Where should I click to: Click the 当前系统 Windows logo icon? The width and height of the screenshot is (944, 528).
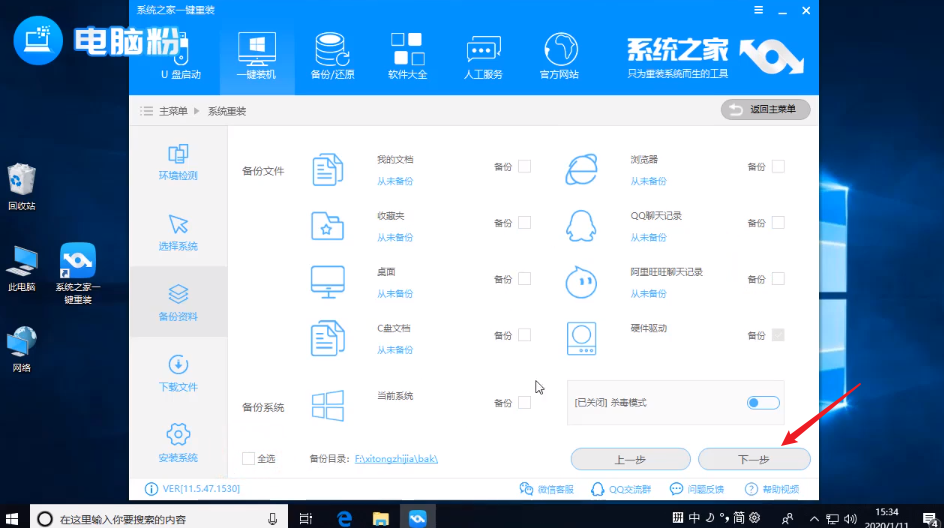328,405
